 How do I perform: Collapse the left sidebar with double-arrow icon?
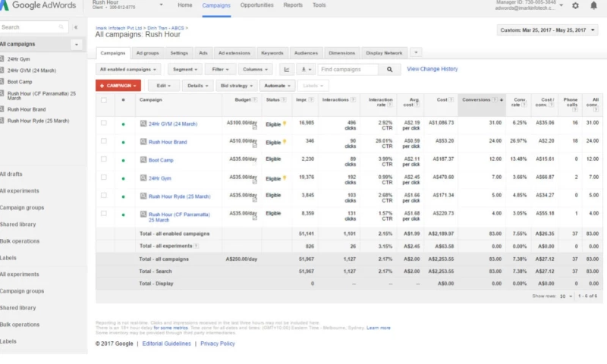coord(74,27)
